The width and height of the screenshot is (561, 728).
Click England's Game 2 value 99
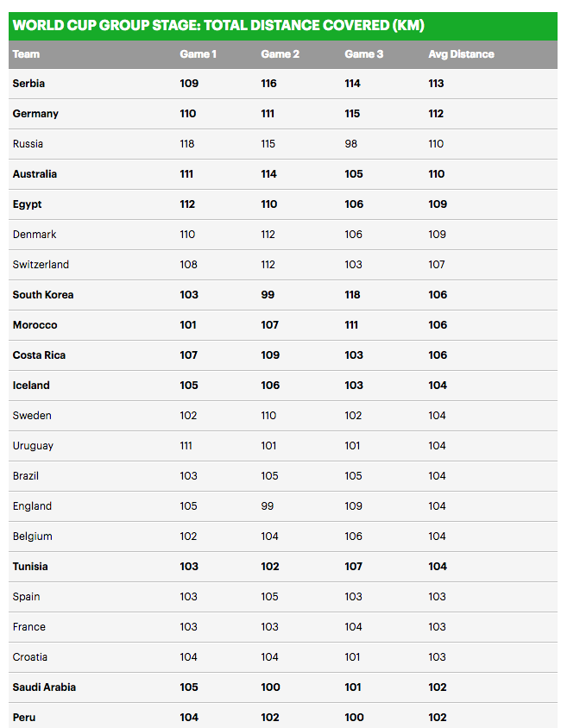[x=268, y=506]
